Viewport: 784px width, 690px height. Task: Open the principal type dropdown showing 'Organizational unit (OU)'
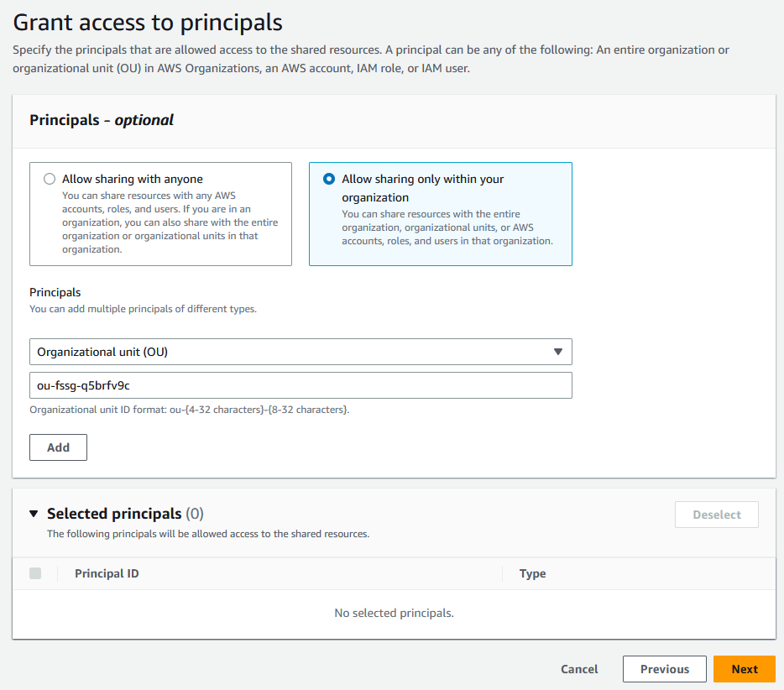[300, 352]
